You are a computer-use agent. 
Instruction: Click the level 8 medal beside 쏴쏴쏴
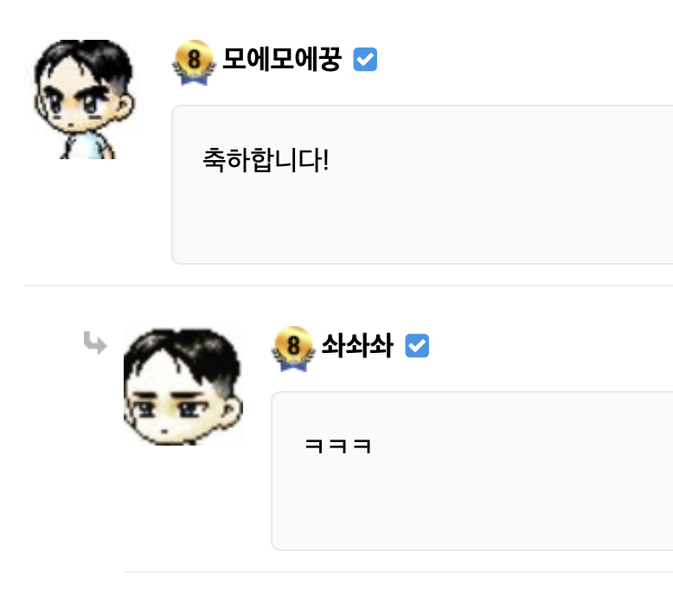click(x=292, y=348)
